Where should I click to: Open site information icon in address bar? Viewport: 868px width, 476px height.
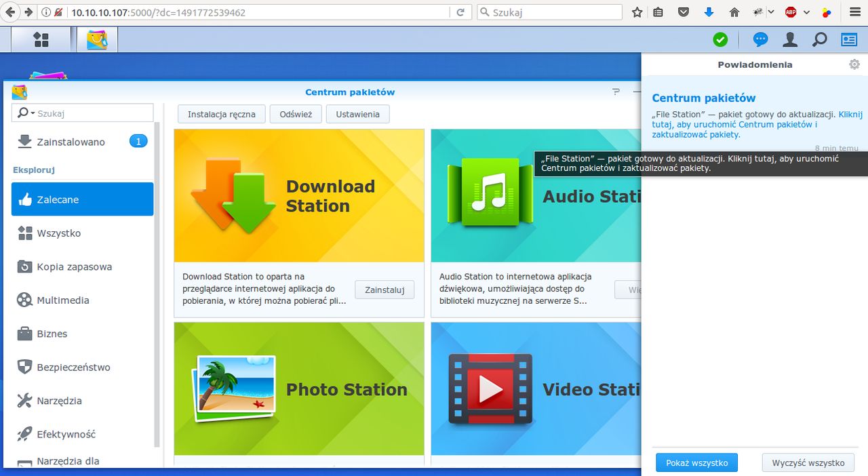click(x=45, y=12)
